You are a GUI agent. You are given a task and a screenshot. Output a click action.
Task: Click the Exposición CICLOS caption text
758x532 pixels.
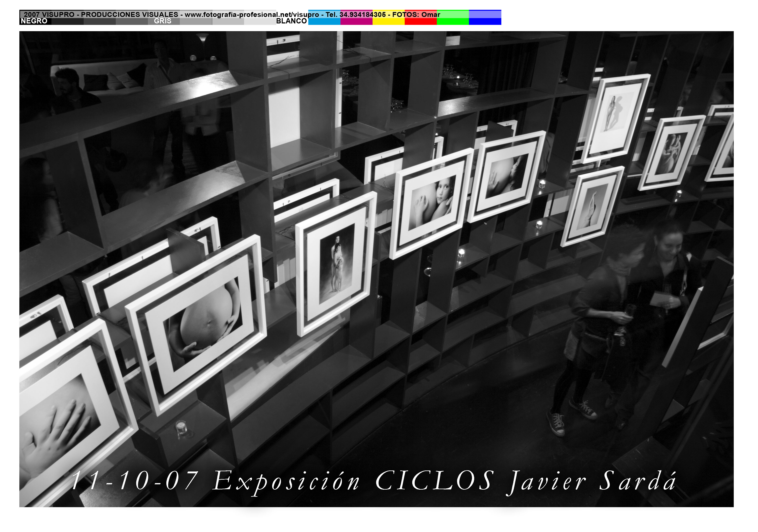pos(353,481)
